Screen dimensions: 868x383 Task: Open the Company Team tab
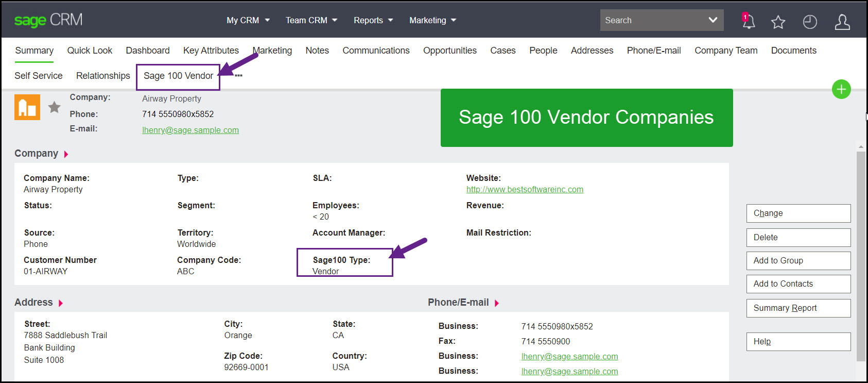726,51
